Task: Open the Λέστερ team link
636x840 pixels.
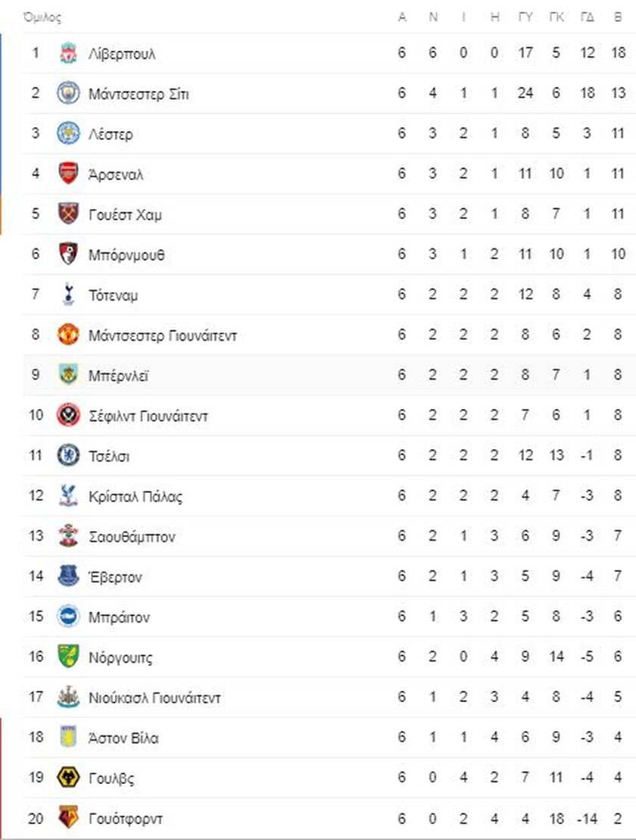Action: tap(111, 135)
